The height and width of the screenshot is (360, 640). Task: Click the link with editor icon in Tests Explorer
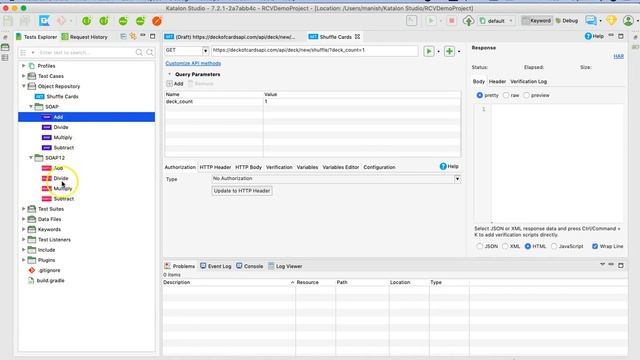pyautogui.click(x=133, y=36)
